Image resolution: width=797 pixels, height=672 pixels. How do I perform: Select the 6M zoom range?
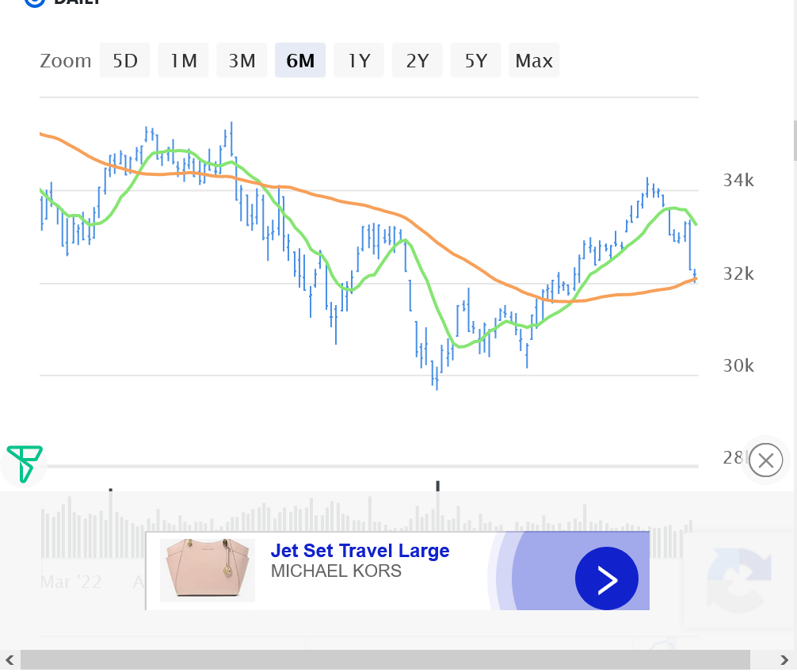(x=300, y=60)
